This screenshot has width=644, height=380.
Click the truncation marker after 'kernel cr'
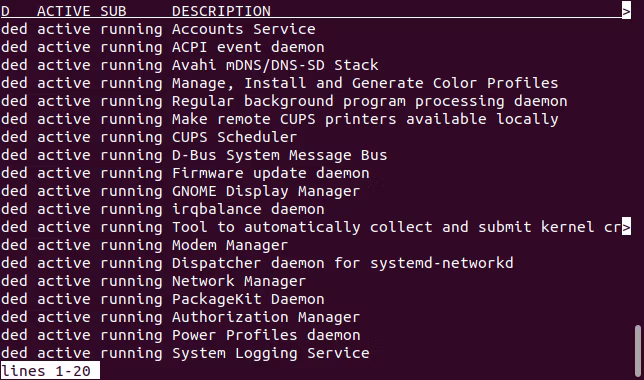click(x=626, y=227)
